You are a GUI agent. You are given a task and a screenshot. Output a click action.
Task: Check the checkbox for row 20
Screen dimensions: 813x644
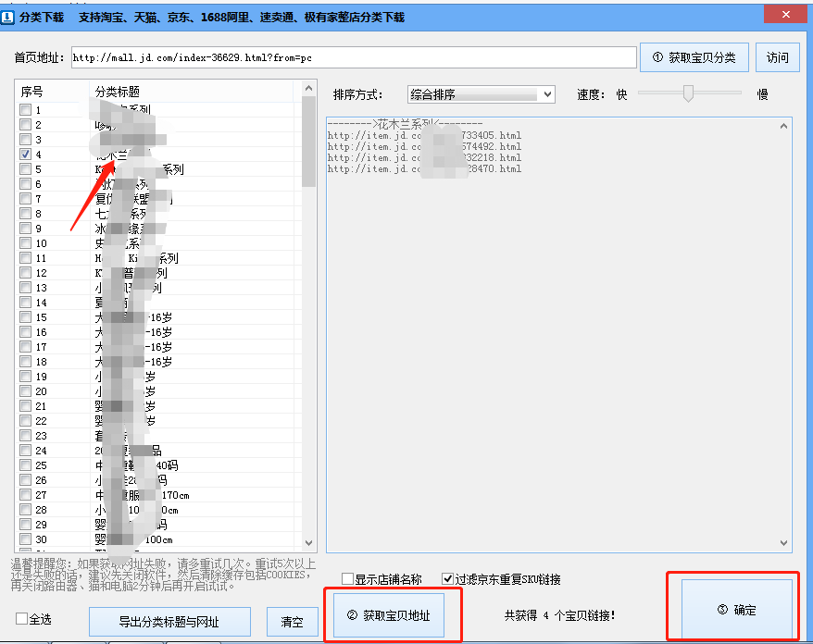tap(25, 391)
